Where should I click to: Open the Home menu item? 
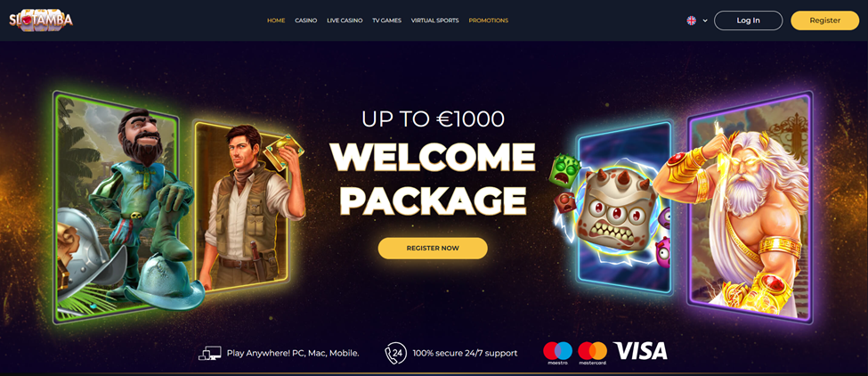[x=276, y=20]
